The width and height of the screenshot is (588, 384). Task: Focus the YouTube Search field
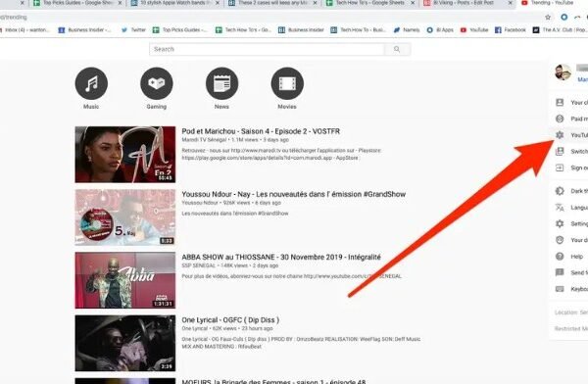coord(267,49)
